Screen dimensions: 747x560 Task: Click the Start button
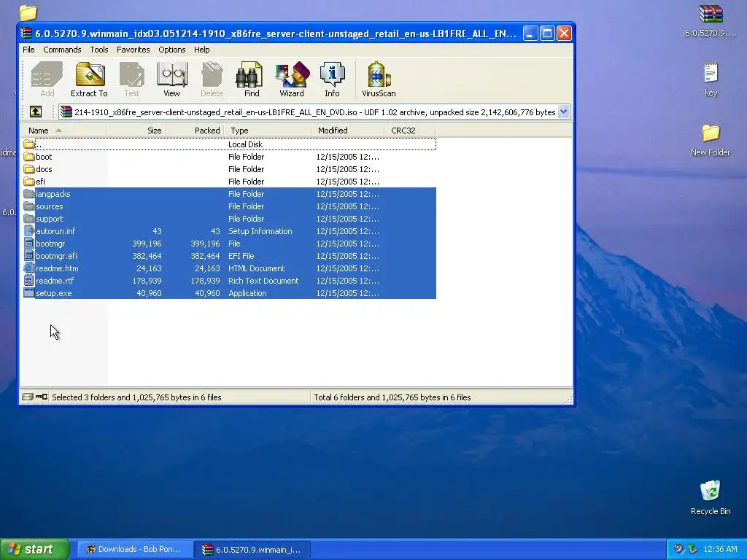click(35, 549)
